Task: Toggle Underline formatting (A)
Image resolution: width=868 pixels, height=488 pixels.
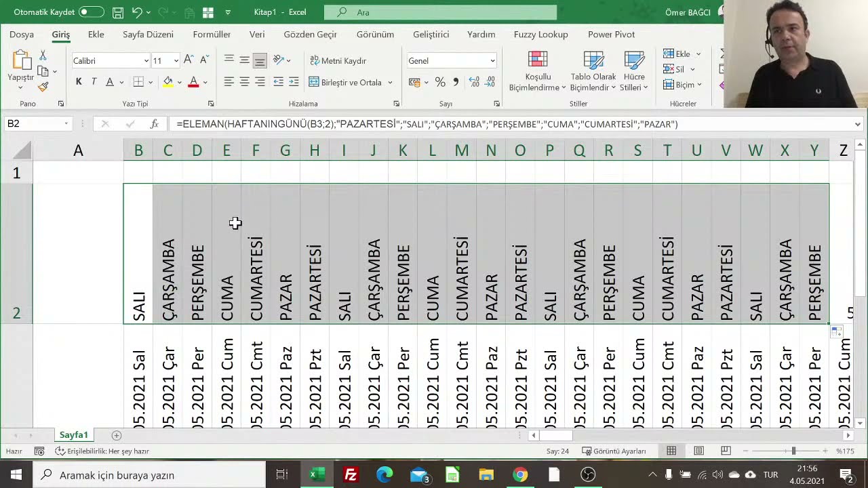Action: (x=109, y=82)
